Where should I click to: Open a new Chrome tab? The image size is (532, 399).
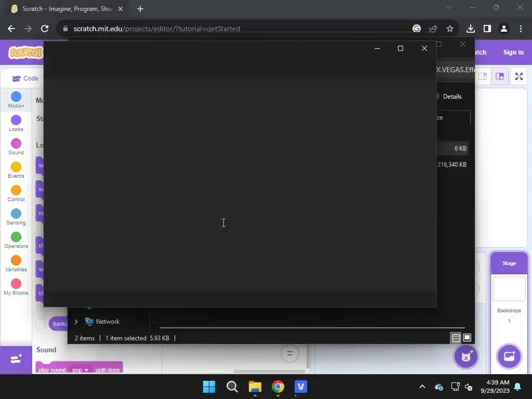tap(140, 9)
